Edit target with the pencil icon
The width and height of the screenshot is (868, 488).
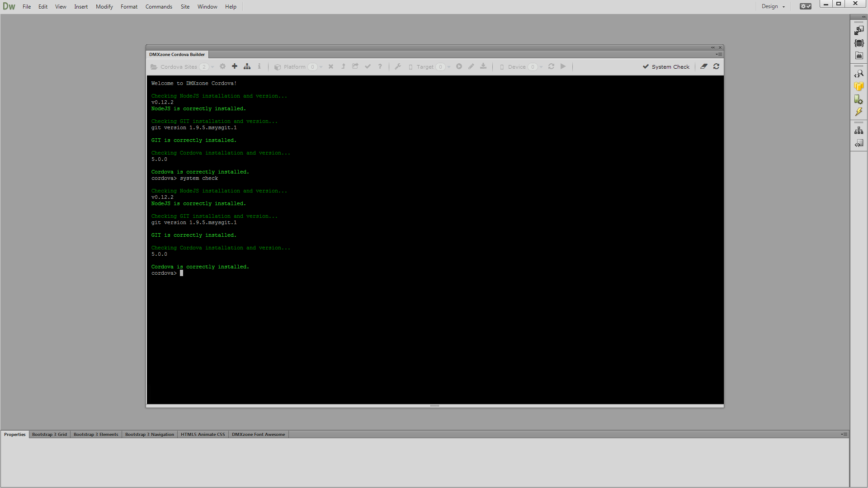click(x=471, y=66)
